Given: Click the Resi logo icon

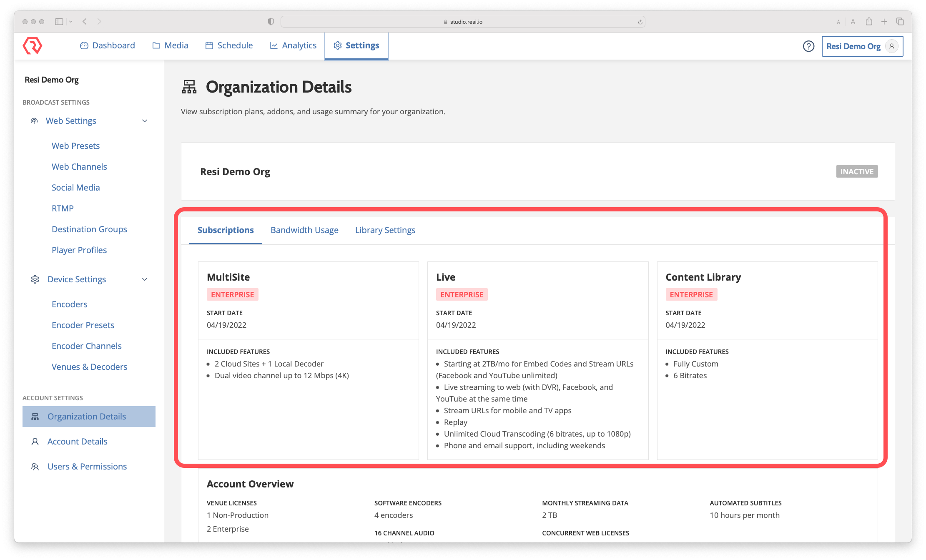Looking at the screenshot, I should (x=32, y=46).
